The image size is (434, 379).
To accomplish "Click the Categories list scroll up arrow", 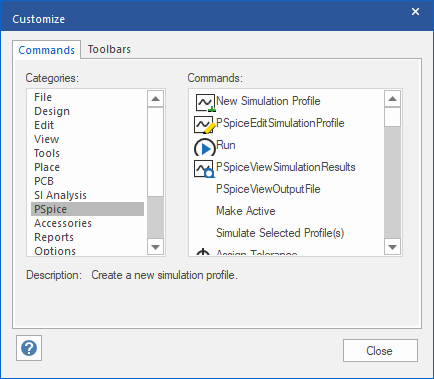I will point(155,99).
